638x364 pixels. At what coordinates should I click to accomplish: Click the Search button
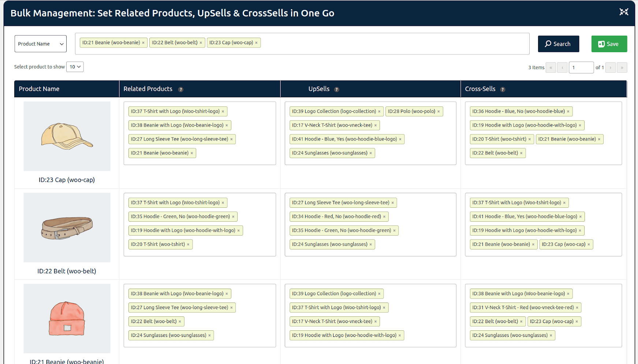pyautogui.click(x=558, y=44)
